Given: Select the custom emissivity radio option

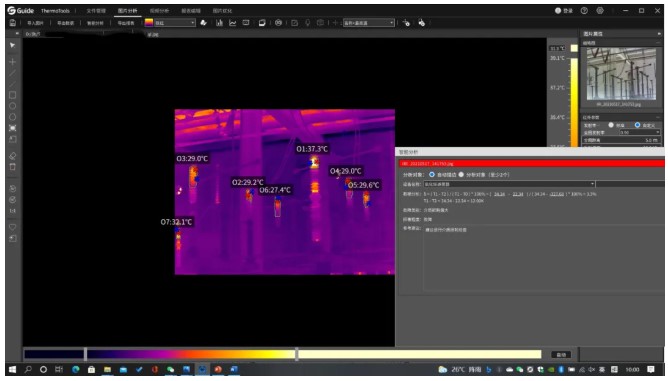Looking at the screenshot, I should pos(637,125).
